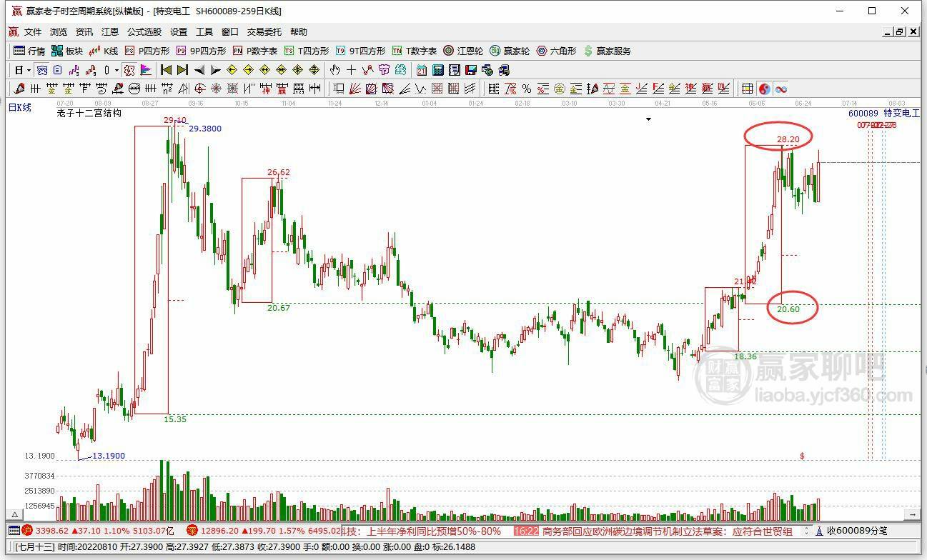
Task: Open the 窗口 menu
Action: [x=230, y=32]
